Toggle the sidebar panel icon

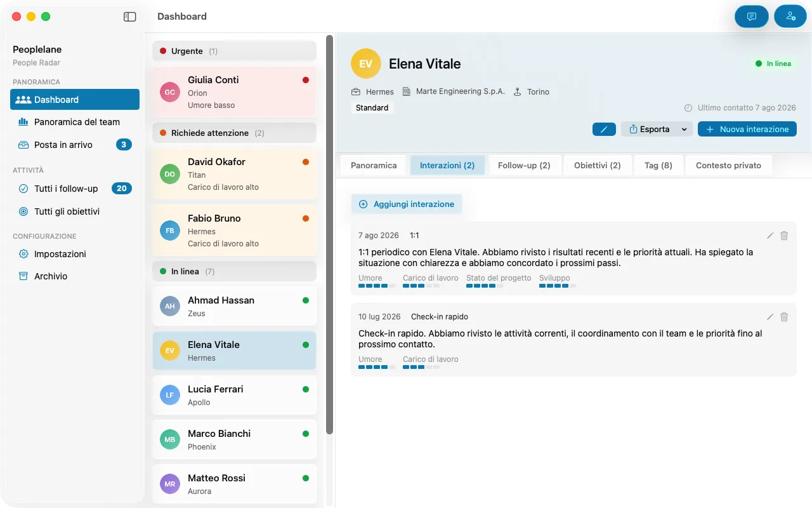click(129, 17)
